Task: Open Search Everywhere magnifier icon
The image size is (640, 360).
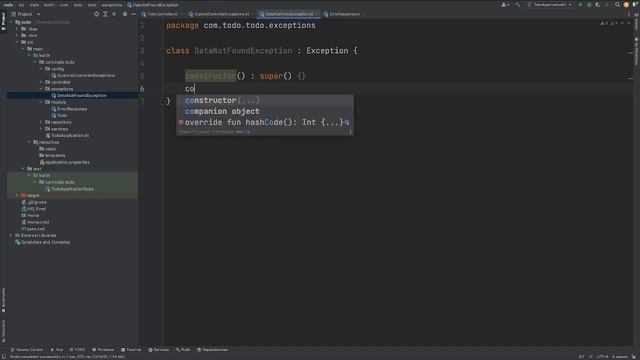Action: [617, 5]
